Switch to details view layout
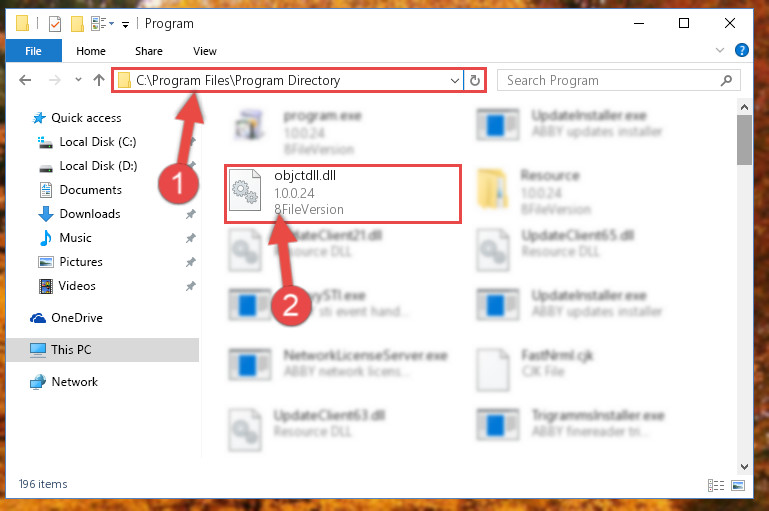Image resolution: width=769 pixels, height=511 pixels. [x=716, y=485]
